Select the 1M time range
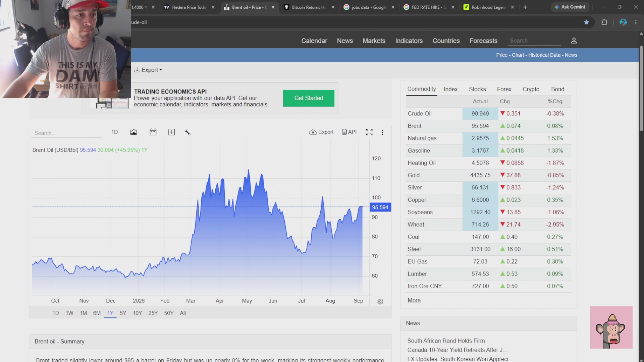The image size is (644, 362). pos(83,313)
